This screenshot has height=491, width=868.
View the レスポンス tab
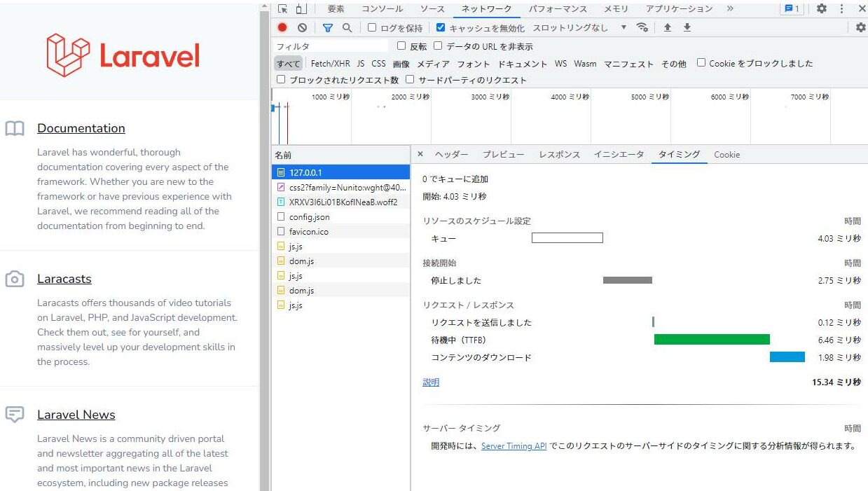click(x=559, y=155)
